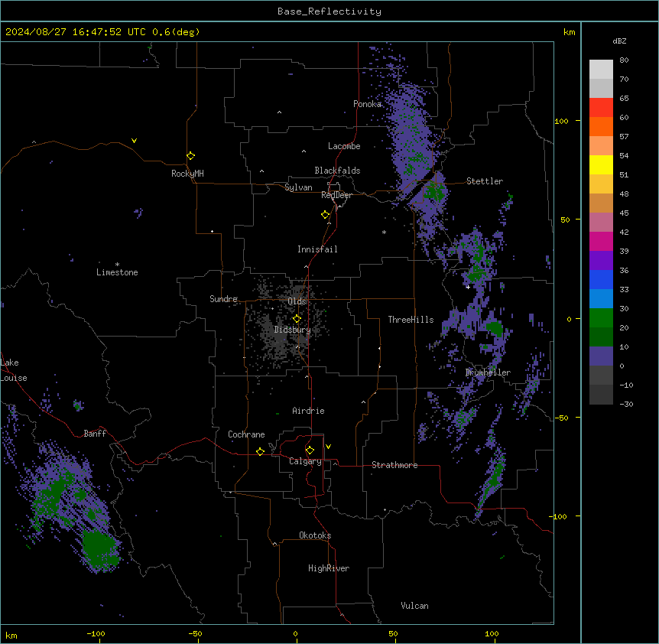Click the Sundre town label
659x644 pixels.
point(223,299)
